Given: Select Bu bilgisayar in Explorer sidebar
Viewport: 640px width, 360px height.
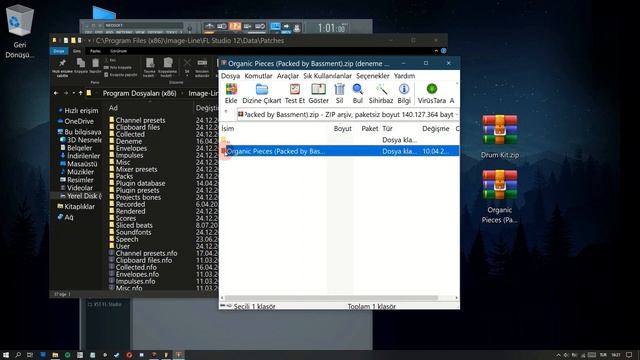Looking at the screenshot, I should pos(82,132).
